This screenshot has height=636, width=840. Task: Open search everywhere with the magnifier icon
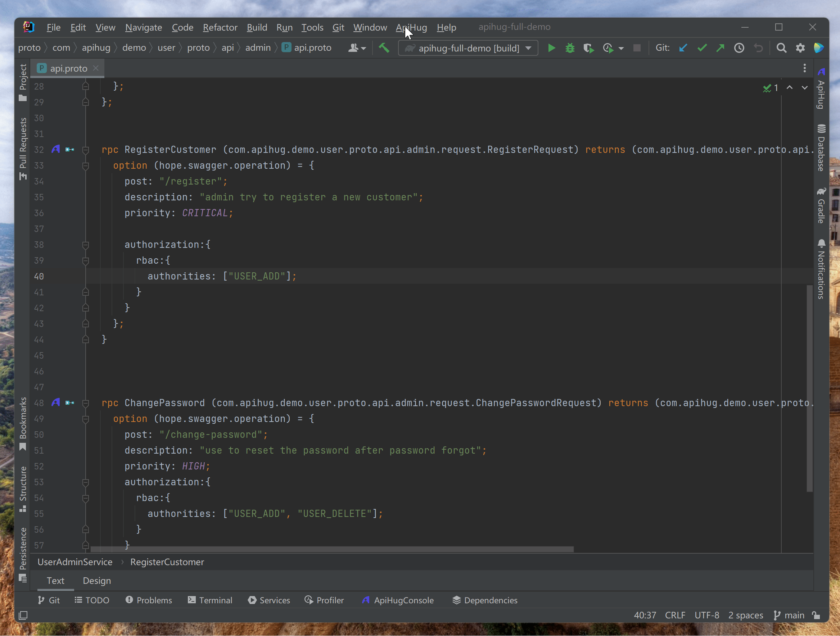(782, 48)
